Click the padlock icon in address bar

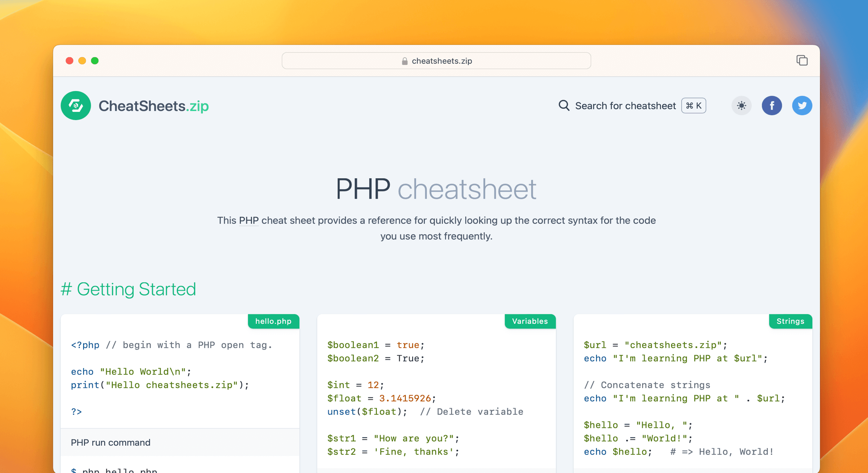tap(405, 61)
